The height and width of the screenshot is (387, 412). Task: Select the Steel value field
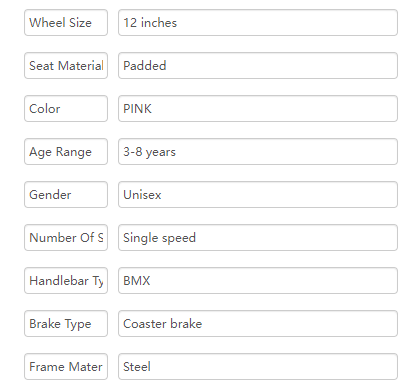[258, 367]
